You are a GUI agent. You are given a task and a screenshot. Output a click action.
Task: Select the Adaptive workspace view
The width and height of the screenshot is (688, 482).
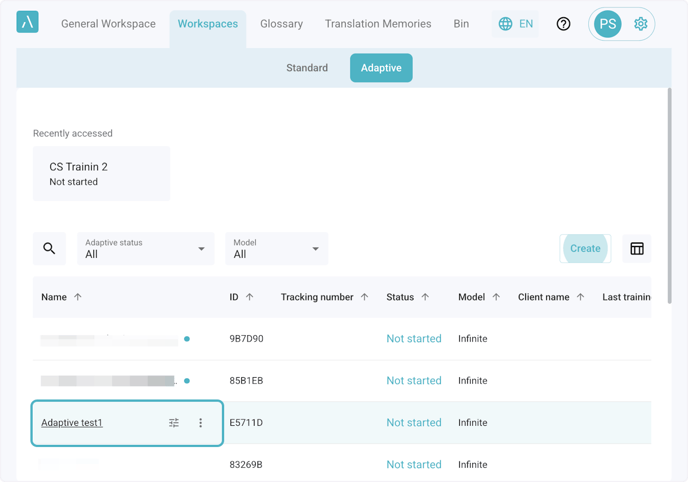381,68
